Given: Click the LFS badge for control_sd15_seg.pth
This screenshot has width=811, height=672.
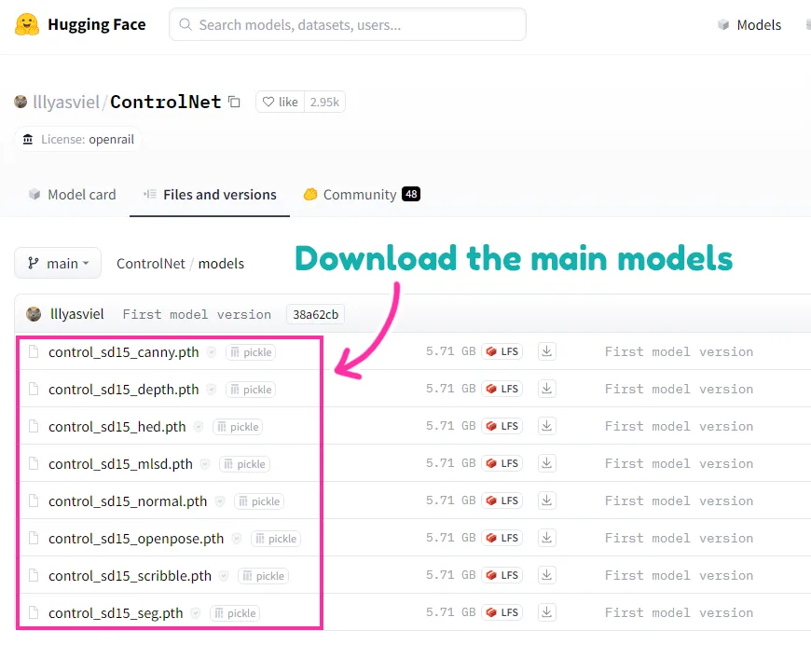Looking at the screenshot, I should (502, 612).
